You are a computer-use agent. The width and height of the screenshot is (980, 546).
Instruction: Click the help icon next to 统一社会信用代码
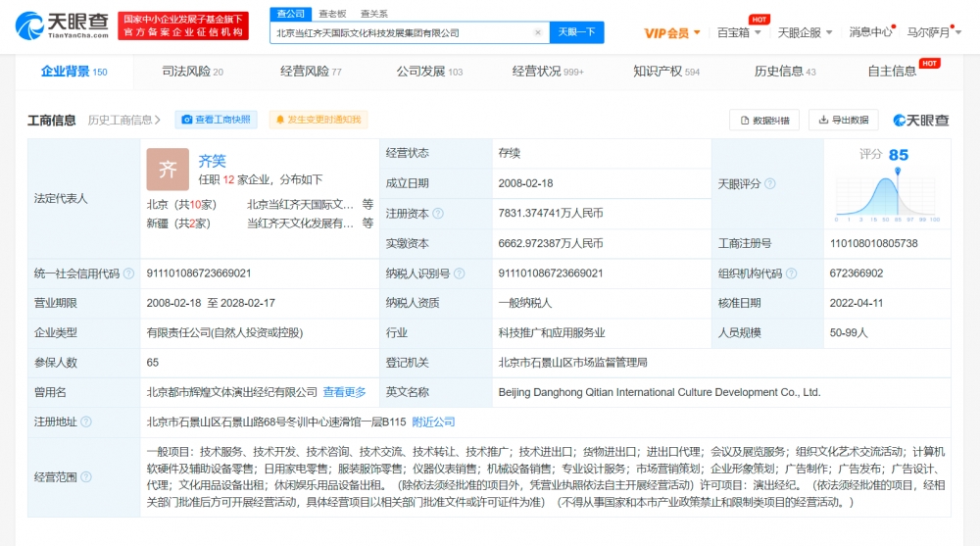pos(128,273)
